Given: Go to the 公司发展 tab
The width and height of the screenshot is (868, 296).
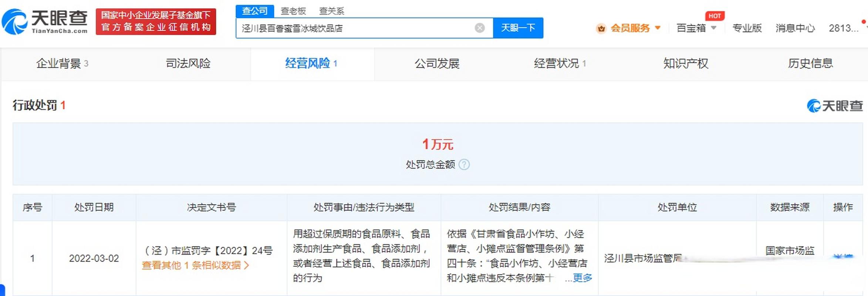Looking at the screenshot, I should pos(437,64).
